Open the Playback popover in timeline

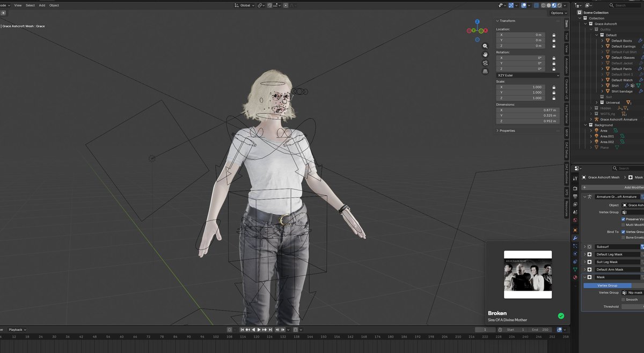[x=17, y=329]
